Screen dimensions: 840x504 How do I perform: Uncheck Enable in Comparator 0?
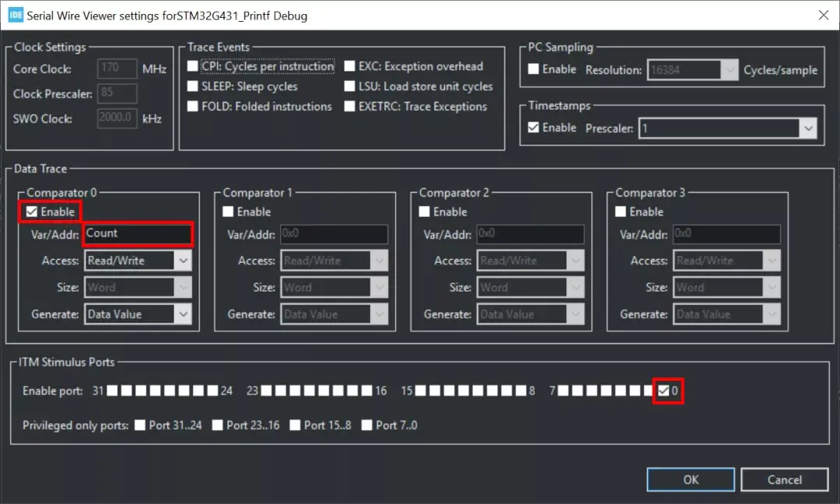pos(31,211)
